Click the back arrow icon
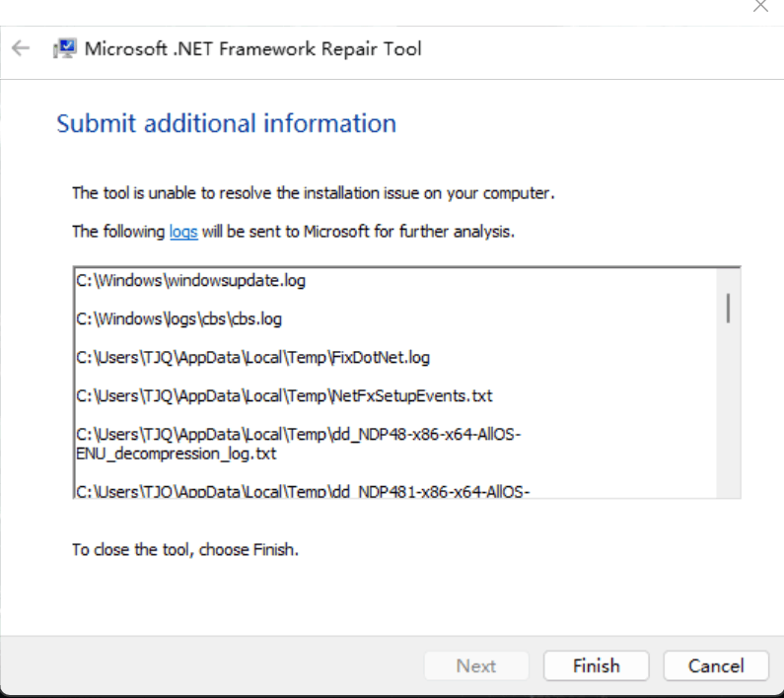784x698 pixels. [21, 48]
